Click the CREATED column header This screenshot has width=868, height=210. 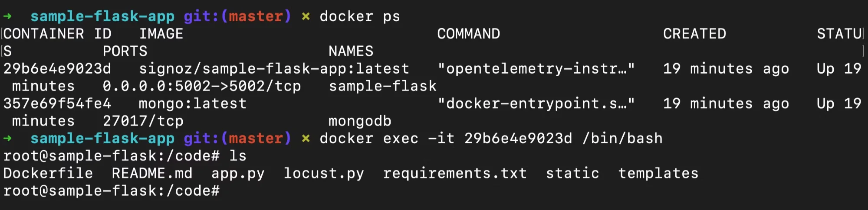coord(694,34)
